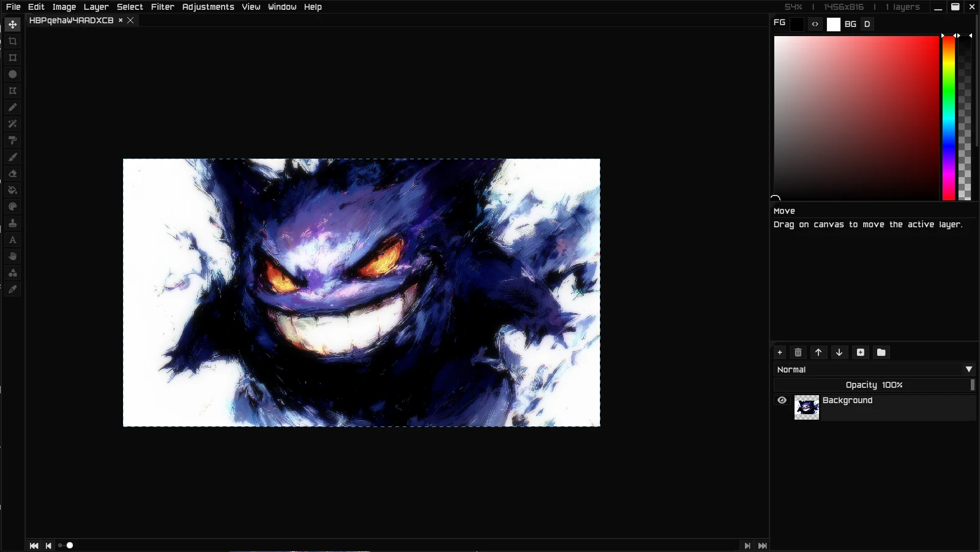Open the Select menu
The height and width of the screenshot is (552, 980).
(x=130, y=7)
